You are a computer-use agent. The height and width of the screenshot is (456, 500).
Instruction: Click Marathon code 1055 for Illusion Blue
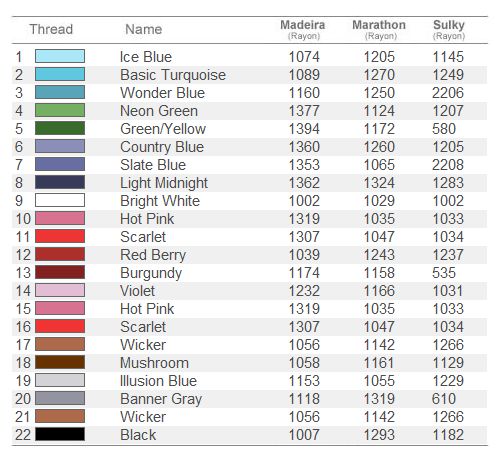coord(379,381)
